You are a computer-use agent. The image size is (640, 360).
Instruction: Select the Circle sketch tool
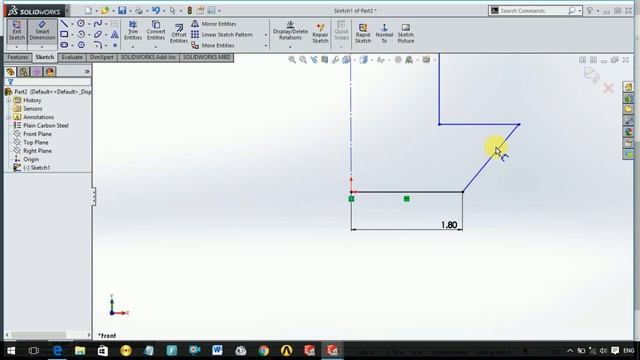81,24
